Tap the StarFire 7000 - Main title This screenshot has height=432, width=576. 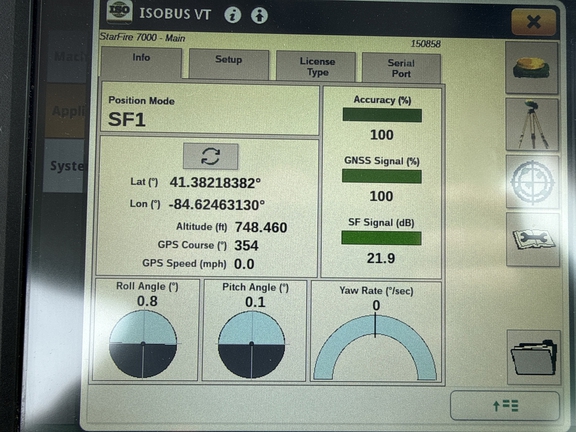click(x=142, y=37)
